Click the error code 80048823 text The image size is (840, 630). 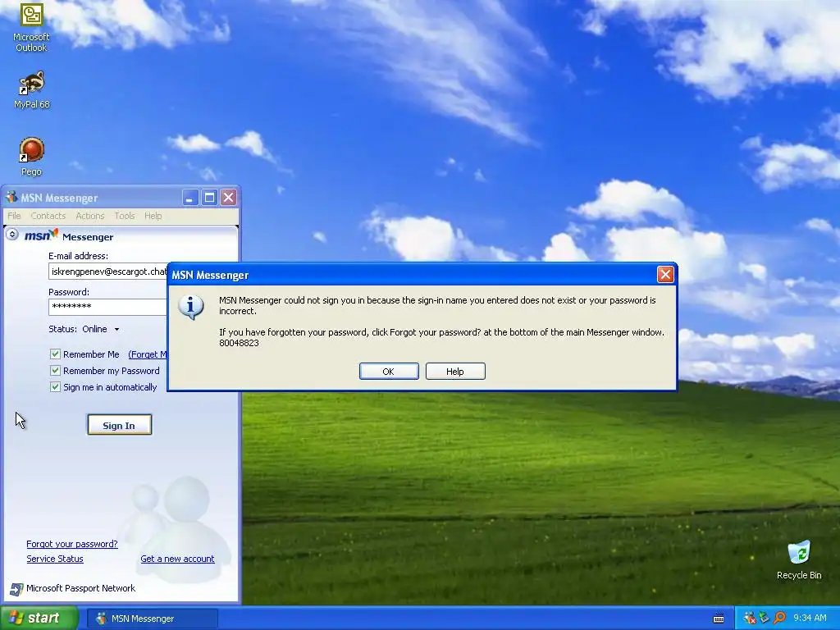point(239,343)
